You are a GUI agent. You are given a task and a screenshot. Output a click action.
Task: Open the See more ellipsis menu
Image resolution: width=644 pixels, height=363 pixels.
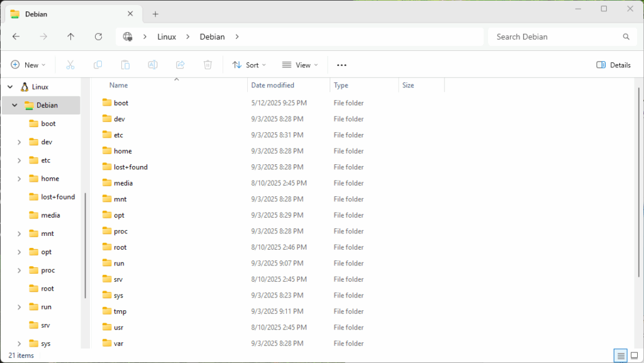pos(341,65)
